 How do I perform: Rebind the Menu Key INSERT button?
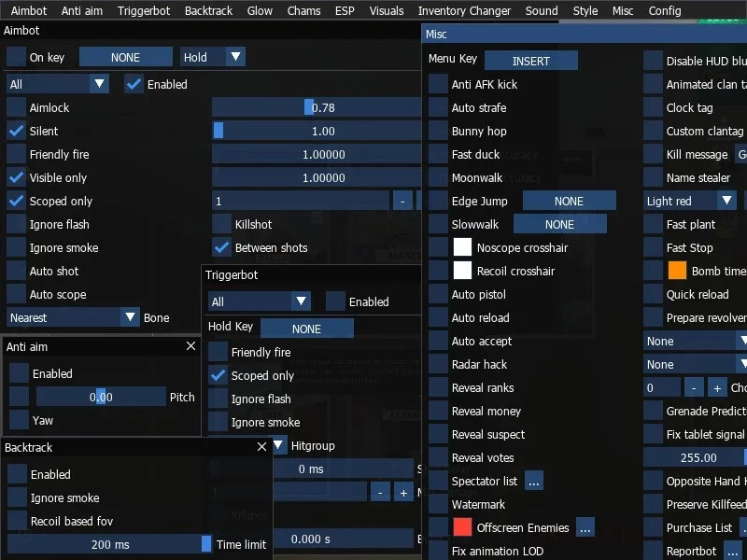[530, 61]
